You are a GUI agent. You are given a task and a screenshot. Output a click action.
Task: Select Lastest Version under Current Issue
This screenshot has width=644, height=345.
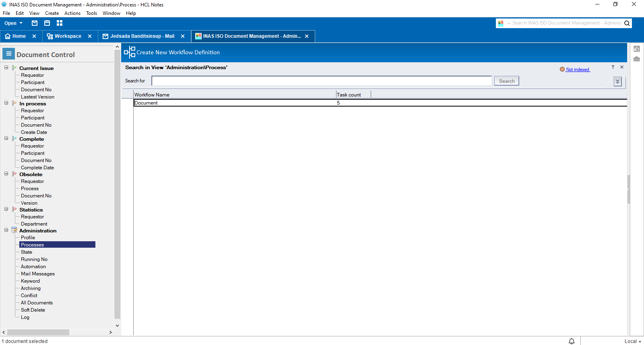(x=37, y=97)
